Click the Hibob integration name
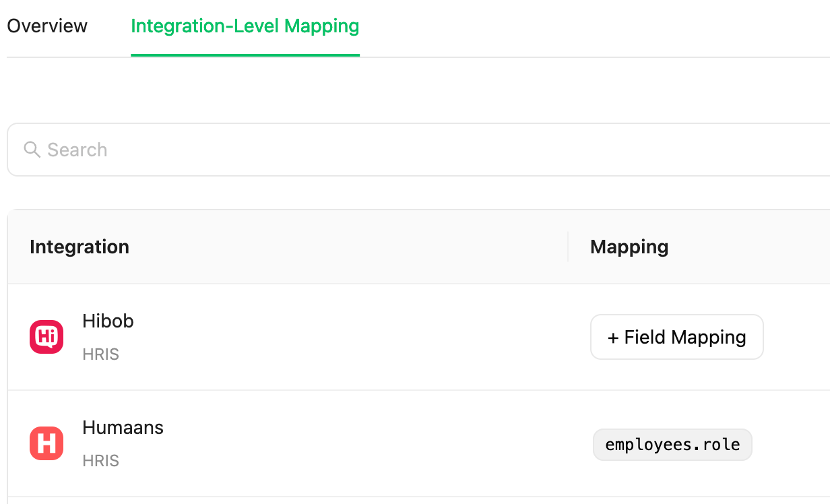Screen dimensions: 830x504 click(x=108, y=321)
